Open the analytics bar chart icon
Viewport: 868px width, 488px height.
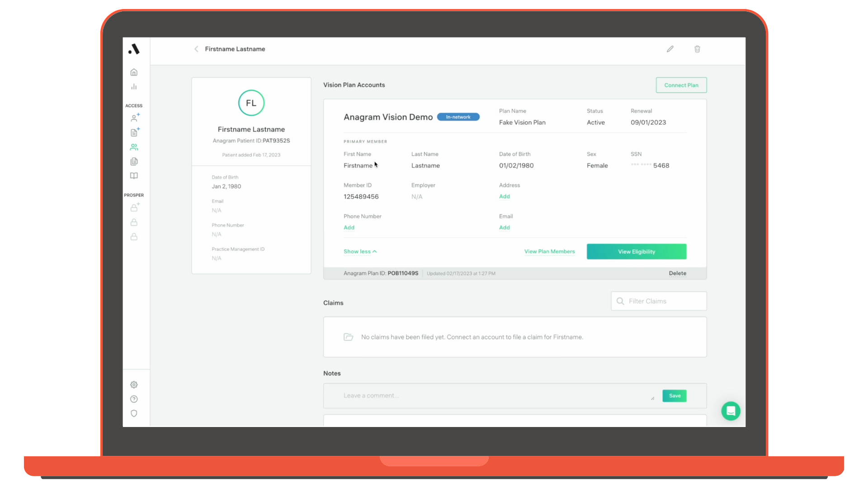[x=134, y=87]
